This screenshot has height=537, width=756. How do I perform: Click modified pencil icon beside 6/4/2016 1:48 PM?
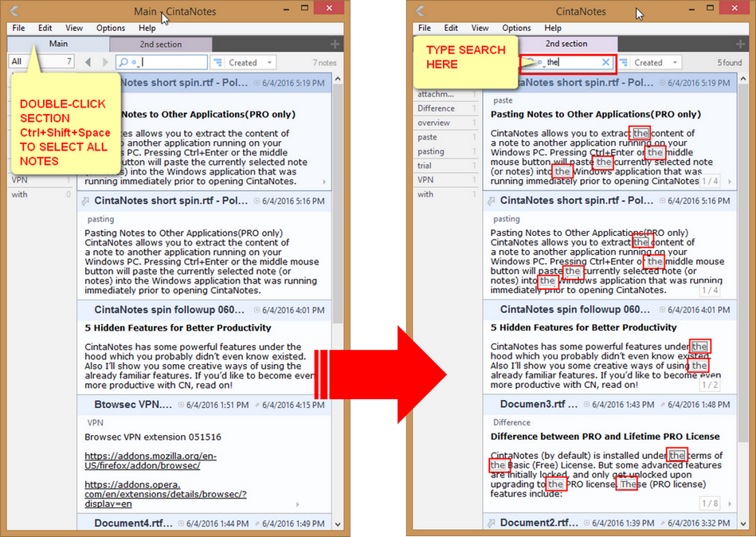click(x=664, y=405)
